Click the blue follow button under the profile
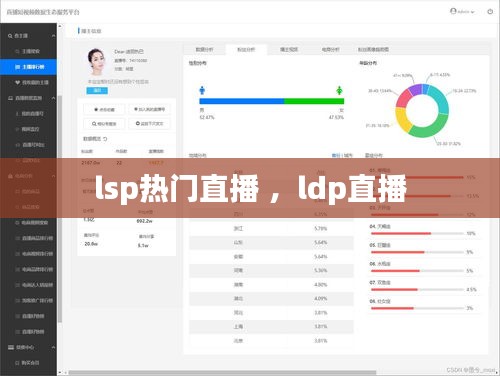The height and width of the screenshot is (376, 500). point(97,90)
